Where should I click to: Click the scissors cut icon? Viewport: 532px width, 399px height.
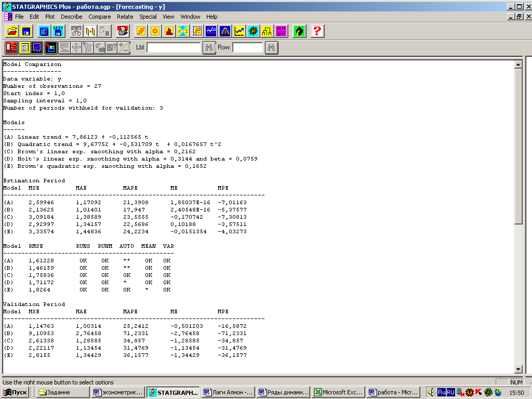[x=76, y=31]
